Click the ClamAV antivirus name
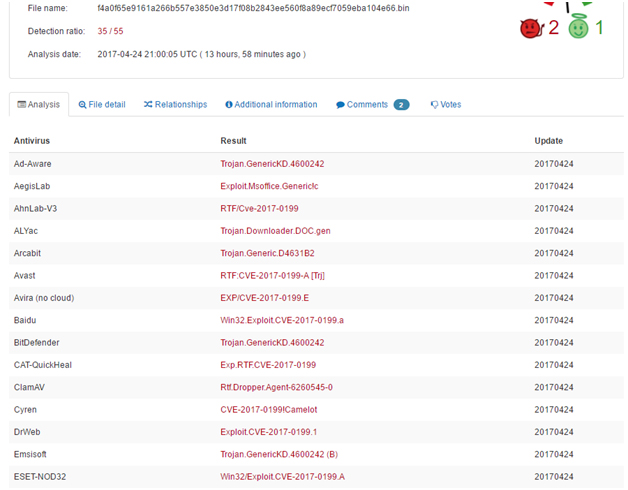This screenshot has height=490, width=628. pyautogui.click(x=29, y=387)
